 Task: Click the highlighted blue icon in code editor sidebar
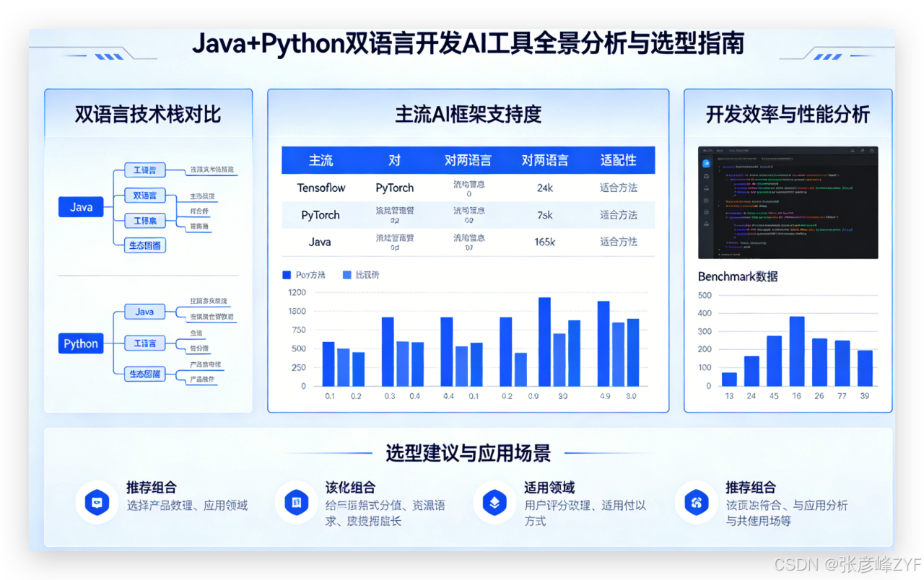[x=706, y=164]
